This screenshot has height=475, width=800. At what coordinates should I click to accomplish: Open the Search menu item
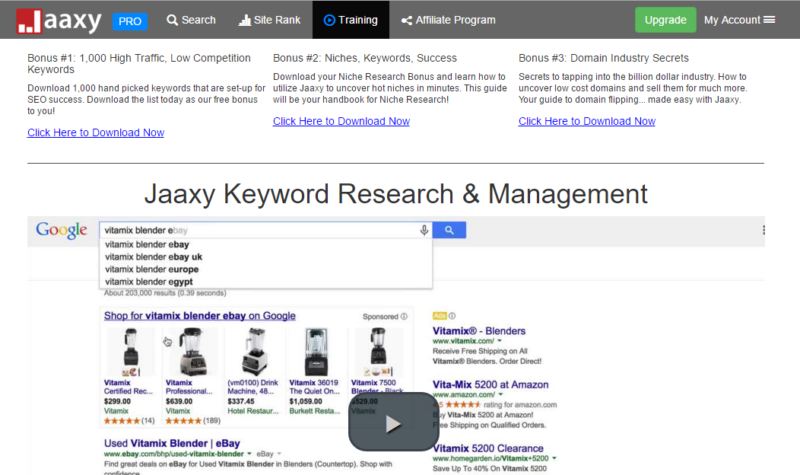click(x=191, y=20)
